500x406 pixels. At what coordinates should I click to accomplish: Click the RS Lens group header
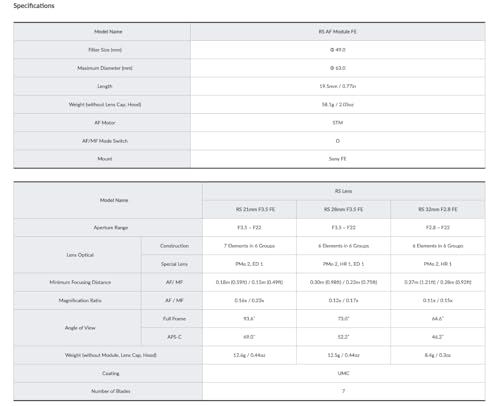[x=343, y=191]
